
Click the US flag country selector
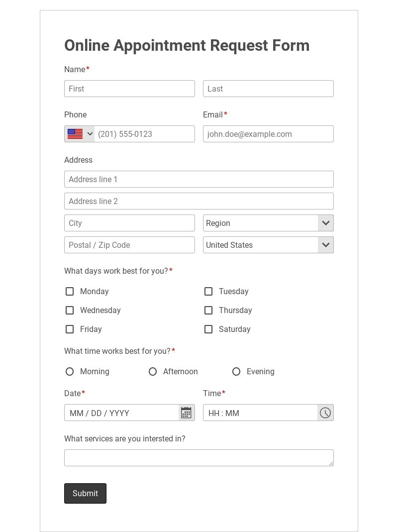[80, 134]
